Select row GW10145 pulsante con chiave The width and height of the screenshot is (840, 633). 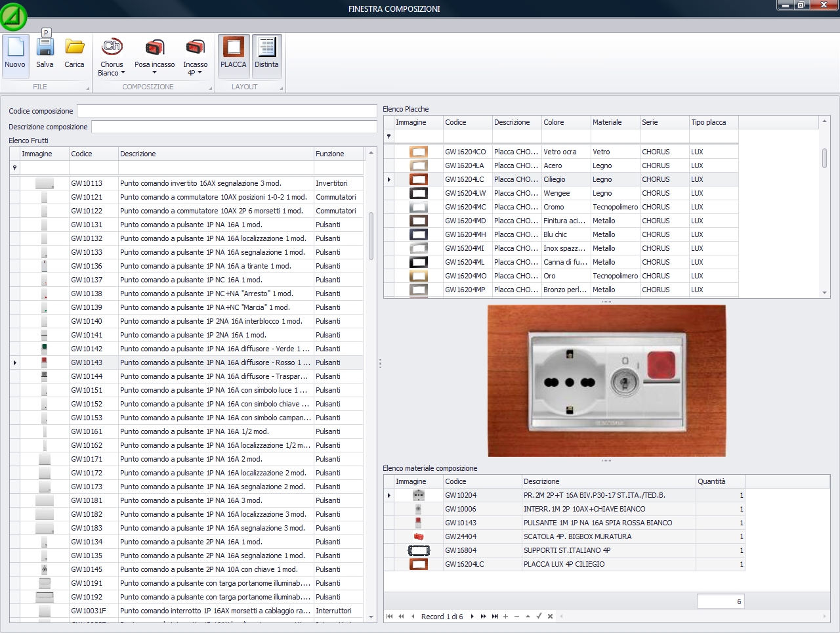click(x=186, y=569)
